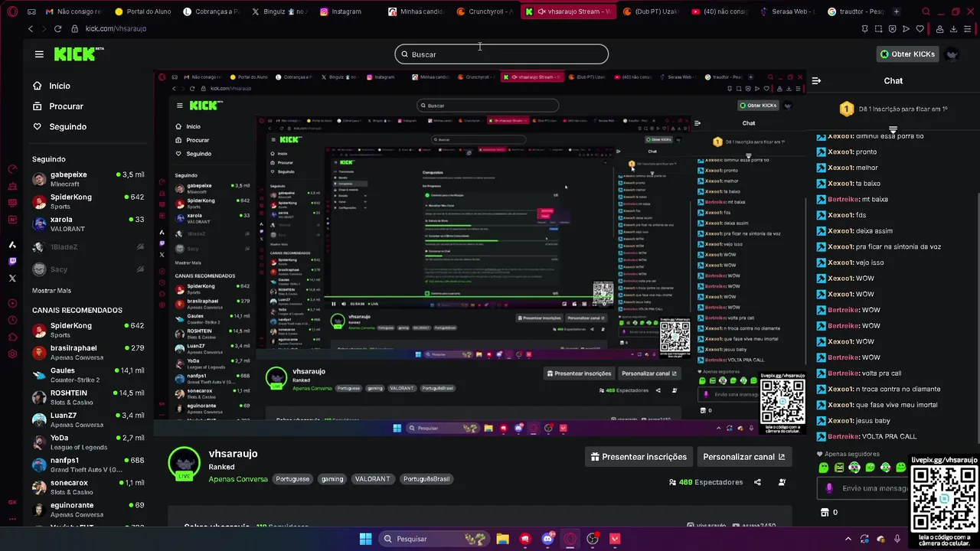
Task: Open File Explorer on the taskbar
Action: 502,539
